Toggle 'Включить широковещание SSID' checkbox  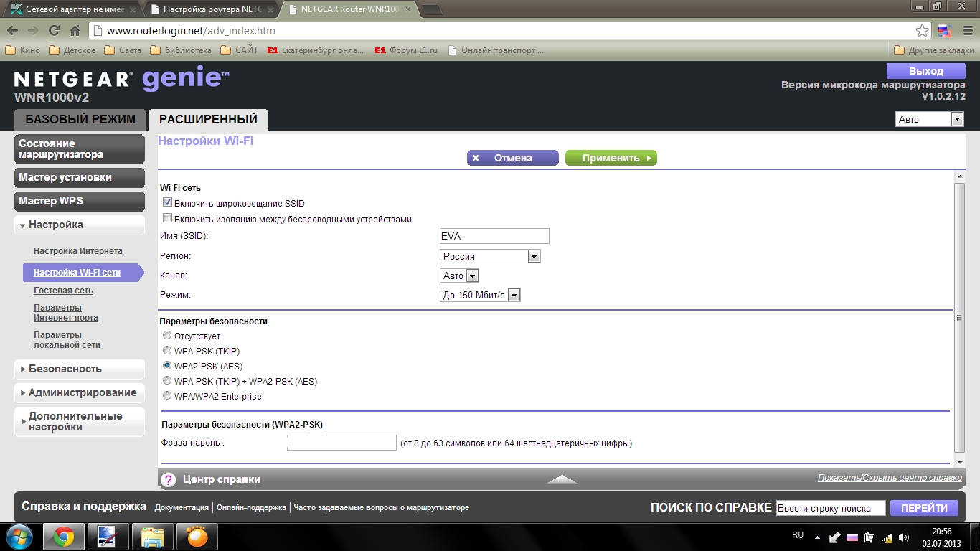[168, 204]
